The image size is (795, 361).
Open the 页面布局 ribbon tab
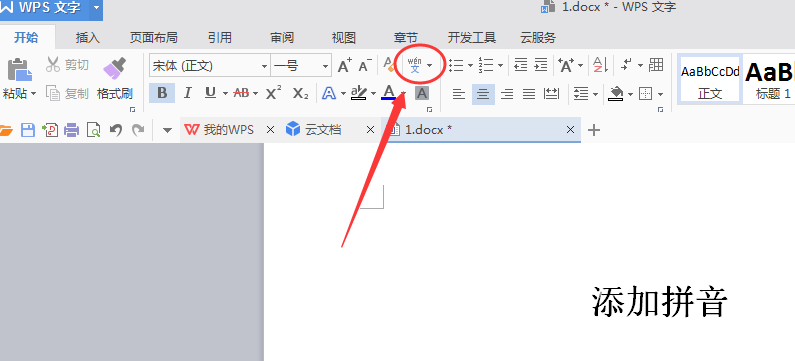(154, 38)
